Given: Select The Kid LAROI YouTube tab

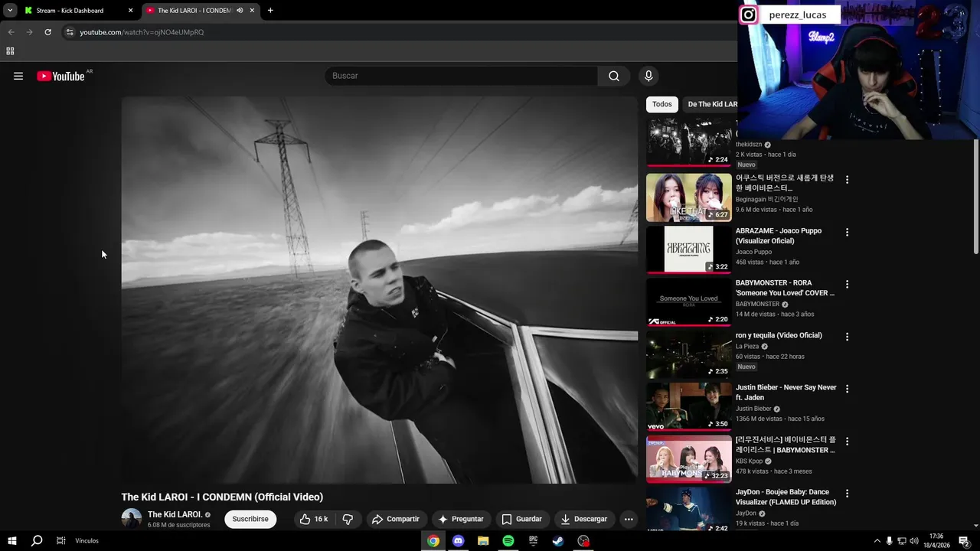Looking at the screenshot, I should tap(201, 11).
